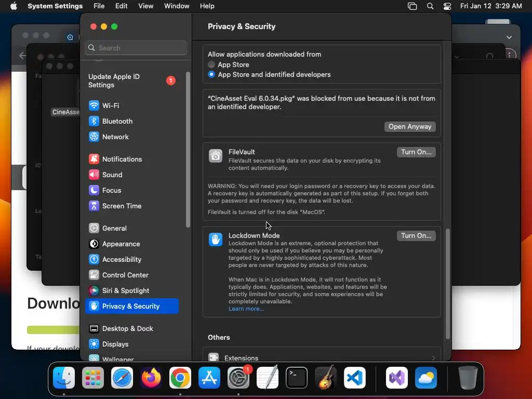This screenshot has height=399, width=532.
Task: Switch to Google Chrome in Dock
Action: pos(180,378)
